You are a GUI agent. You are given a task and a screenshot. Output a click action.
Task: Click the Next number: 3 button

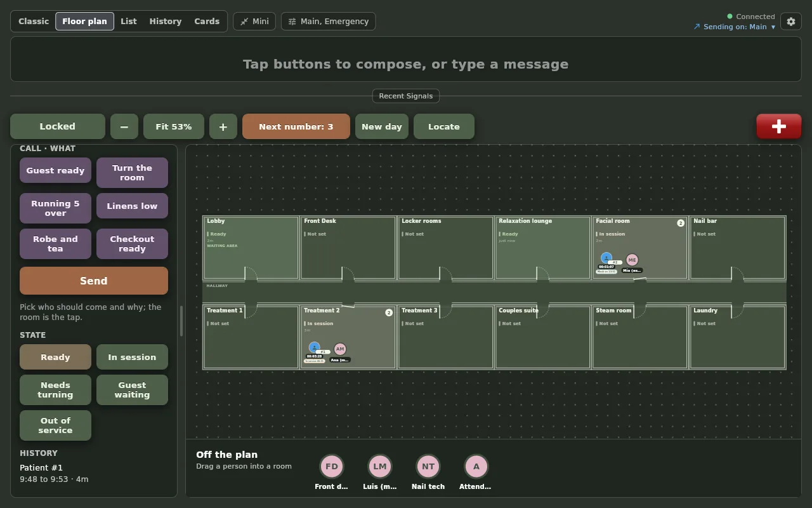pos(296,126)
